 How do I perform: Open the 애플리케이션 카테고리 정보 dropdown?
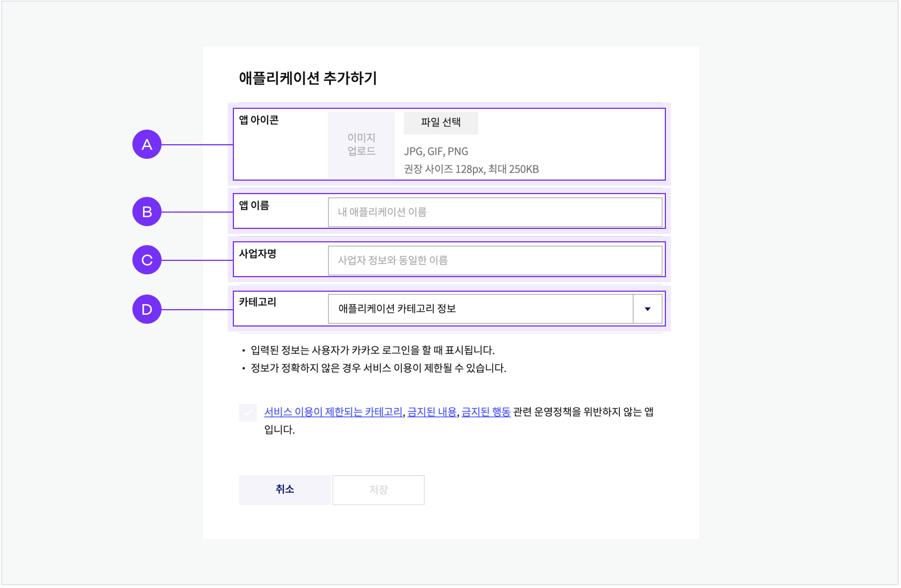480,309
